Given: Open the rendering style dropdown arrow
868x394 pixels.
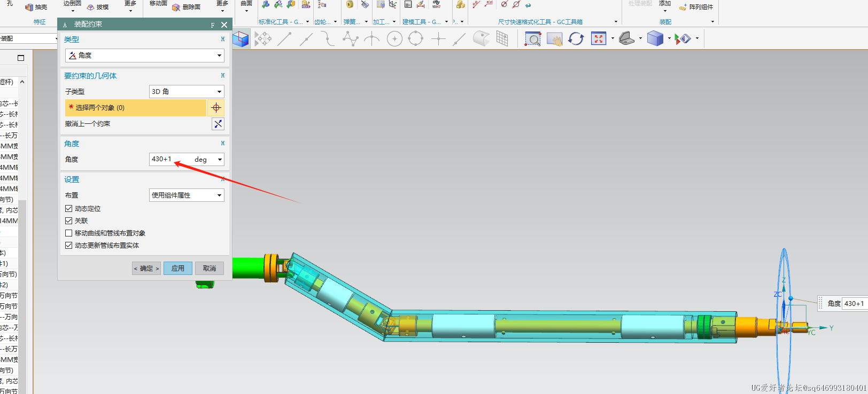Looking at the screenshot, I should [x=669, y=38].
